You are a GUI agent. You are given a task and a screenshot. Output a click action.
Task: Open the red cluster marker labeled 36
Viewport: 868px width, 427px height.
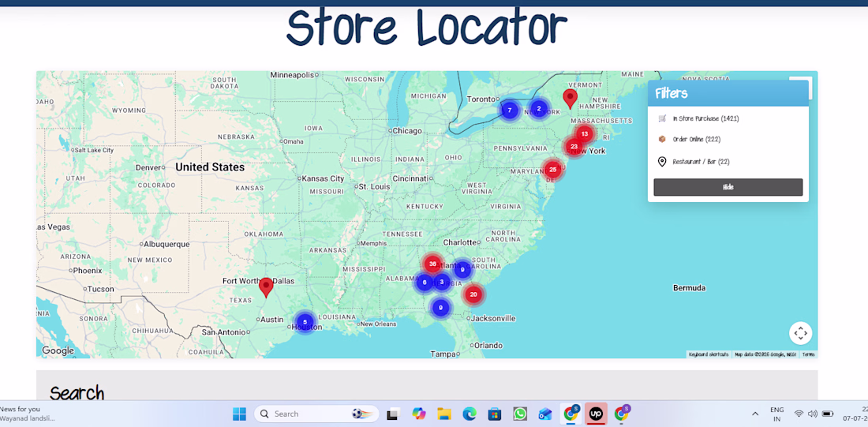[432, 264]
